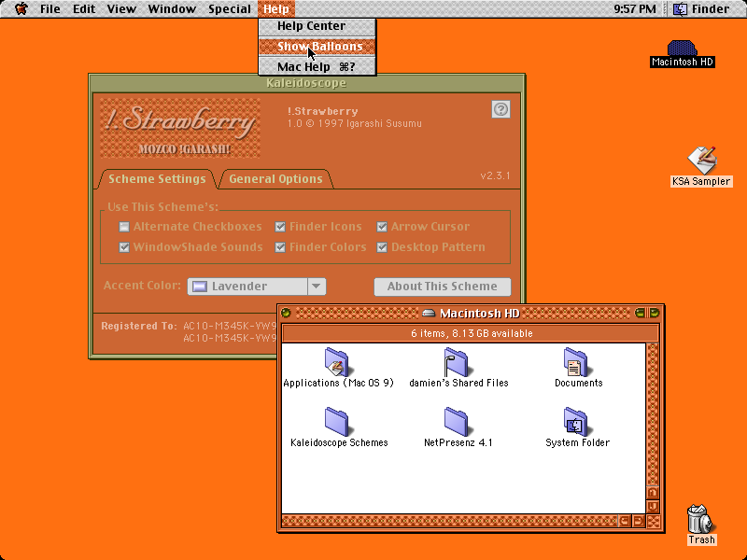Click the disk icon in Macintosh HD title bar
Image resolution: width=747 pixels, height=560 pixels.
(429, 314)
